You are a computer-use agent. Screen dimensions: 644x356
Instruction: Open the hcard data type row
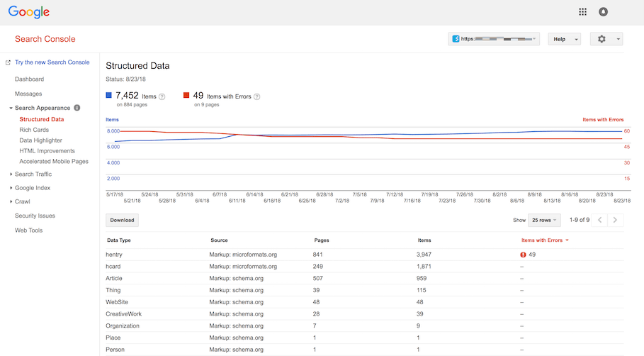364,267
